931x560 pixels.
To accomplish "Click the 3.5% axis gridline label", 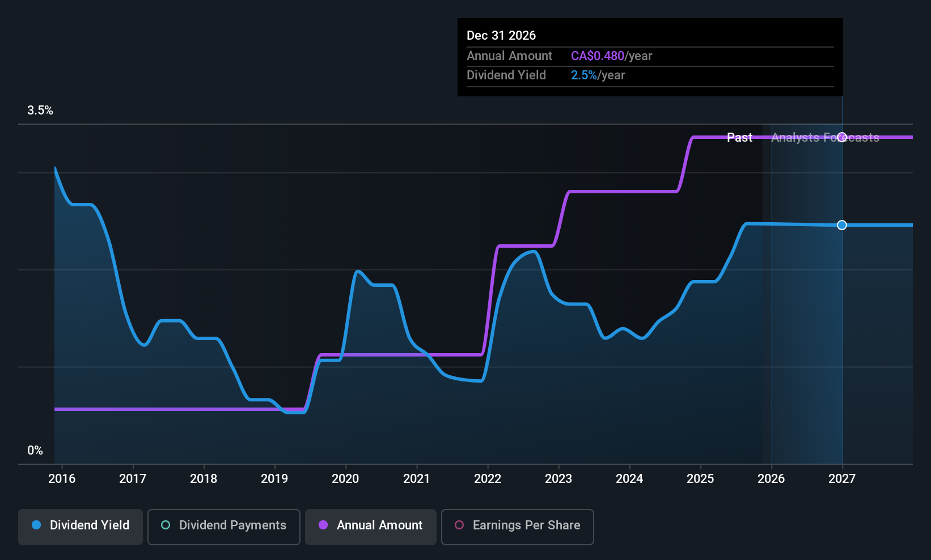I will (40, 111).
